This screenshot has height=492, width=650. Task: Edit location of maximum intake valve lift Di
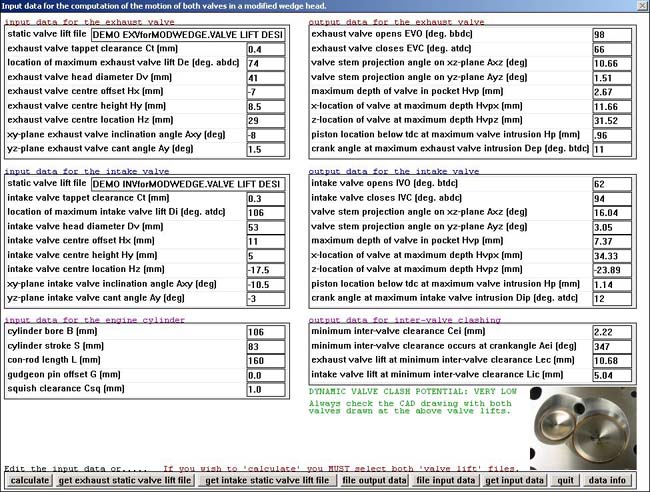click(x=266, y=213)
